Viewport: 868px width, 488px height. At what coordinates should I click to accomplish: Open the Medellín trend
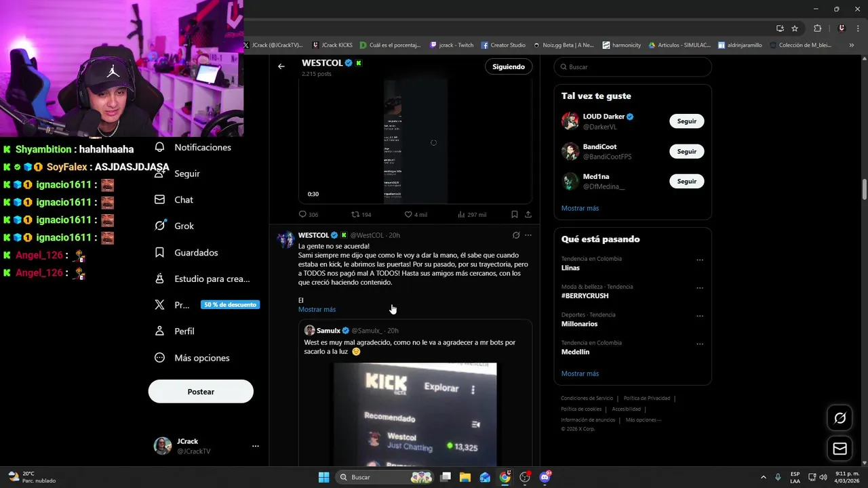coord(575,352)
